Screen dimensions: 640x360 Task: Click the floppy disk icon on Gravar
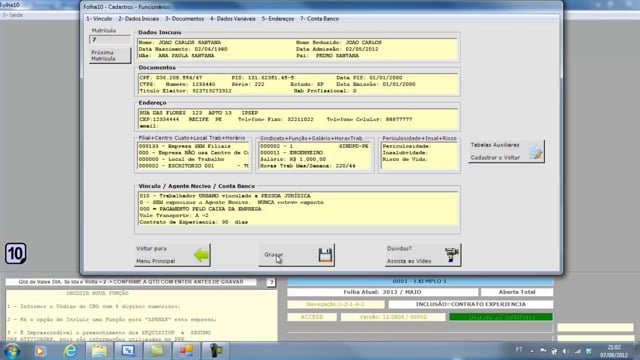(x=325, y=255)
